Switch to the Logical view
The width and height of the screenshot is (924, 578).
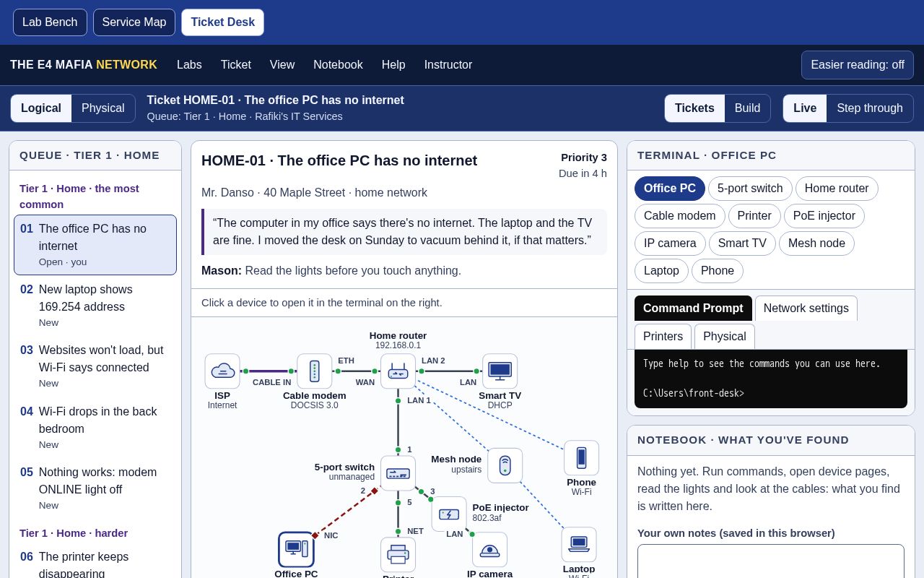[x=41, y=108]
